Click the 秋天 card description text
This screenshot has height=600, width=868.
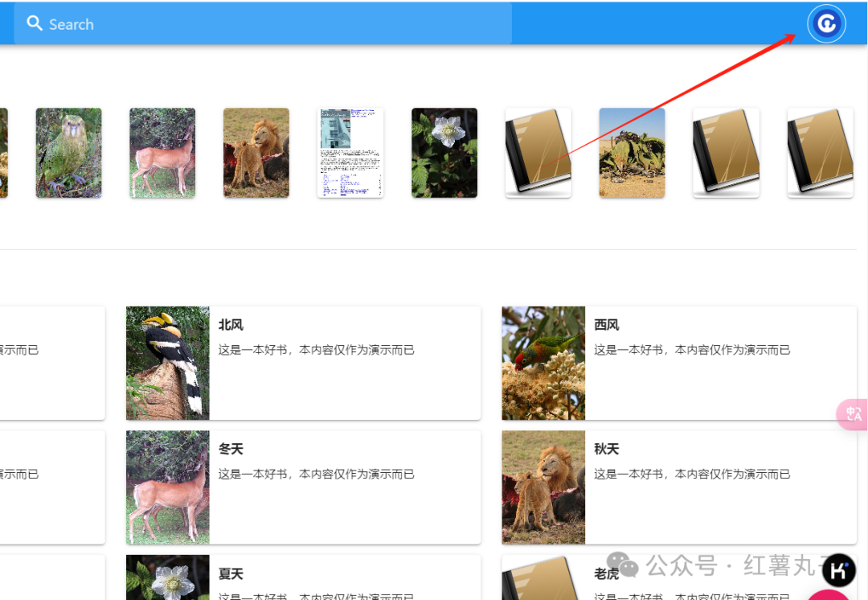692,475
